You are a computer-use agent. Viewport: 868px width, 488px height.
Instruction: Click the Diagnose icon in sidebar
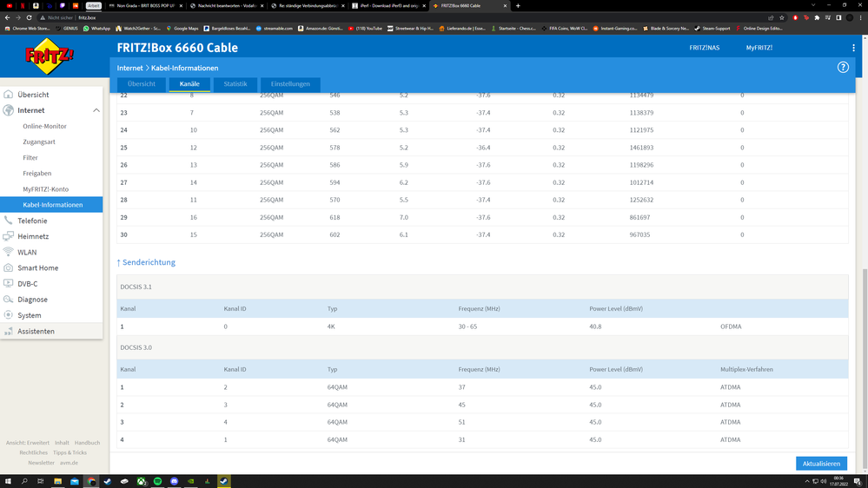pyautogui.click(x=9, y=300)
